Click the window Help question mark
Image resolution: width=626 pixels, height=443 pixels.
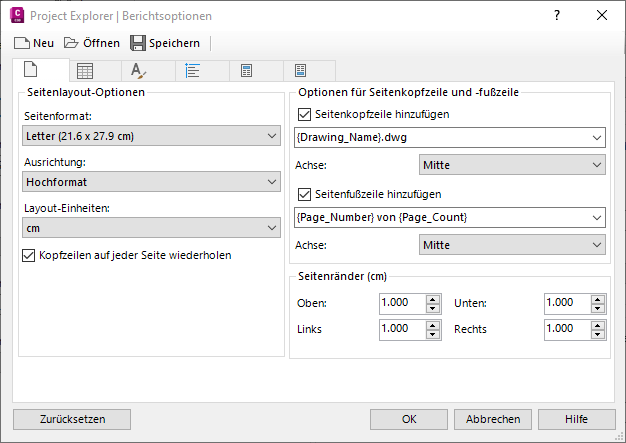pyautogui.click(x=557, y=16)
